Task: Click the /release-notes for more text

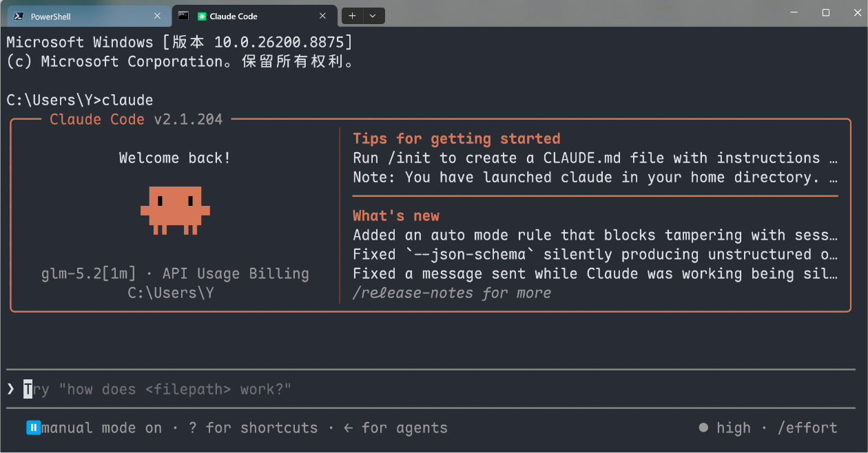Action: tap(452, 293)
